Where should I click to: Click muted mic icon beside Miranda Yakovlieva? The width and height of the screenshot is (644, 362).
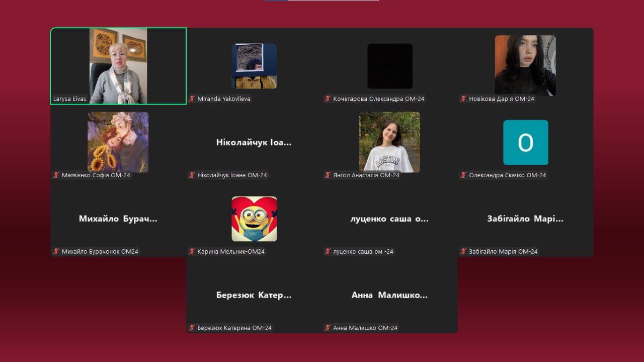(x=192, y=99)
